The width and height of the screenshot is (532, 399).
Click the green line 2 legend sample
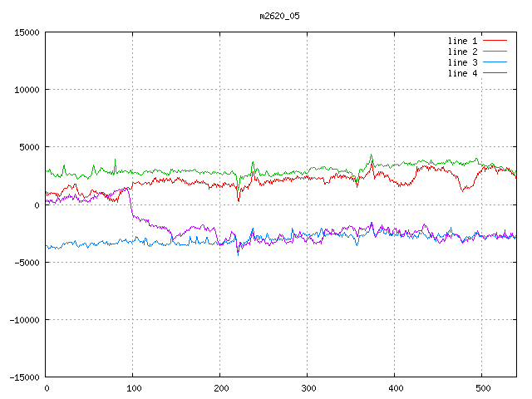coord(495,52)
